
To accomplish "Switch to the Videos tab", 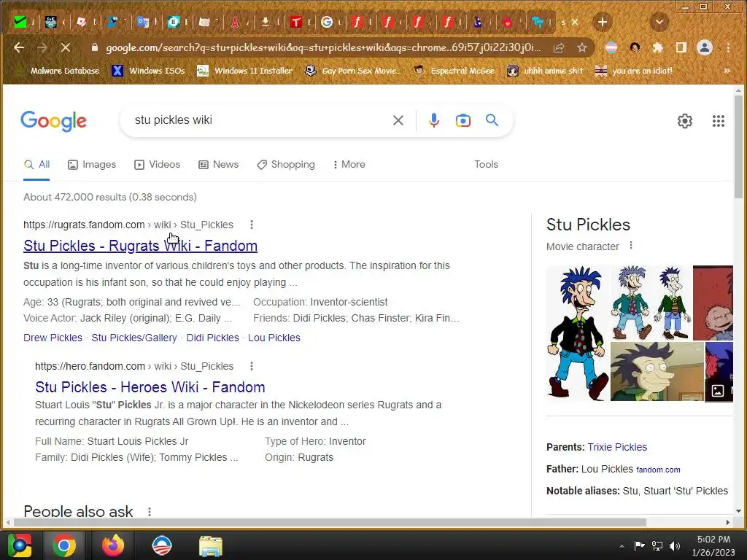I will coord(158,164).
